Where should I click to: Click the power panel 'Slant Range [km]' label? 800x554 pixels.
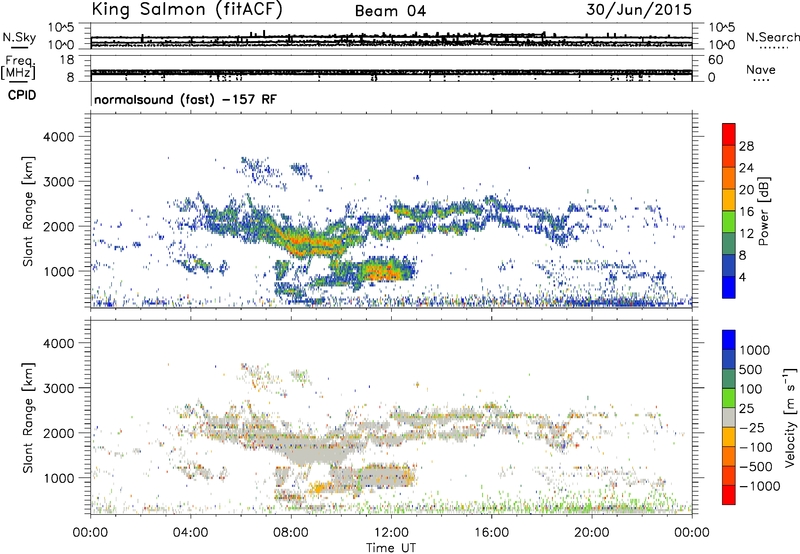(x=28, y=211)
